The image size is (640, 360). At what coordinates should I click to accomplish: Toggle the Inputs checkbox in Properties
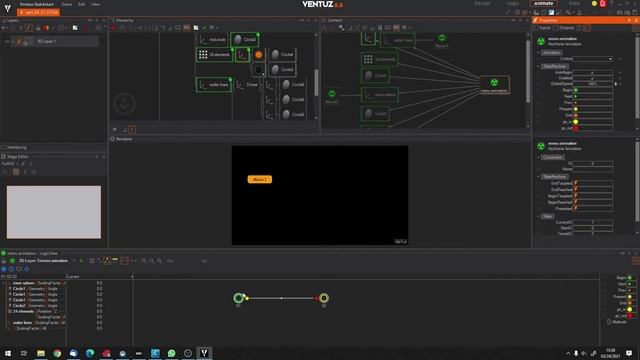(536, 28)
